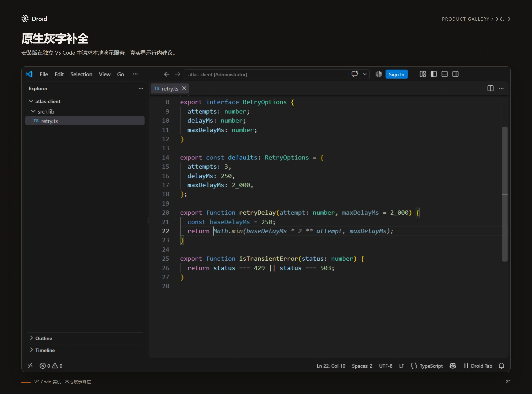
Task: Open Problems via errors count icon
Action: [45, 366]
